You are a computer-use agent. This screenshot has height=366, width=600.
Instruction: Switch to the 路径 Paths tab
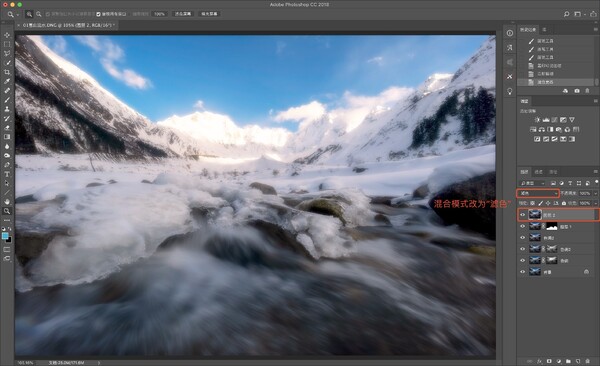click(x=553, y=172)
